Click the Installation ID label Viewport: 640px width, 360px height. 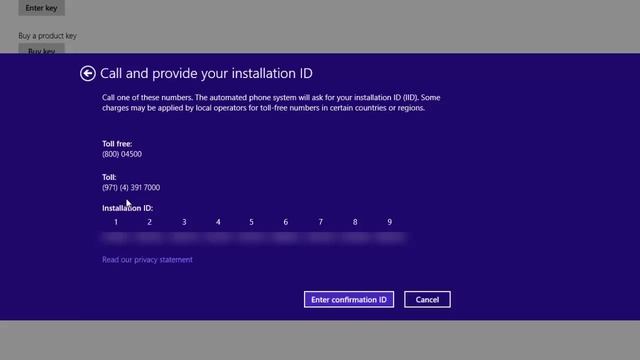pyautogui.click(x=127, y=208)
